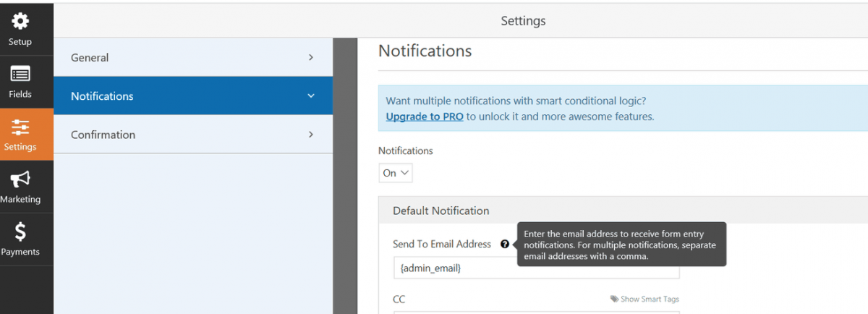The width and height of the screenshot is (868, 314).
Task: Click the Smart Tags tag icon above the CC field
Action: [614, 299]
